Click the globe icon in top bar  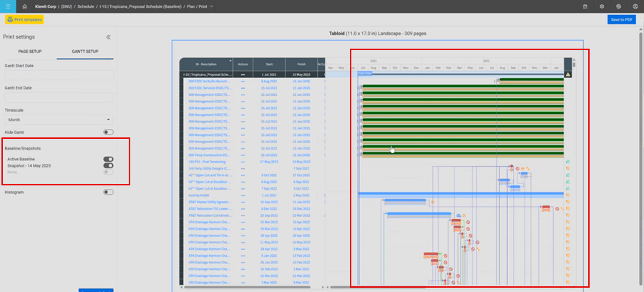coord(618,6)
